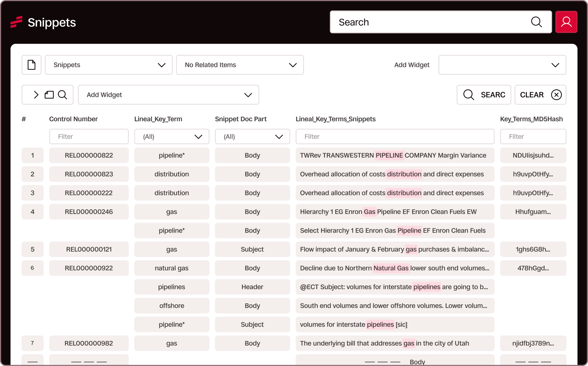Click the magnifier icon in Search bar
588x366 pixels.
[536, 22]
